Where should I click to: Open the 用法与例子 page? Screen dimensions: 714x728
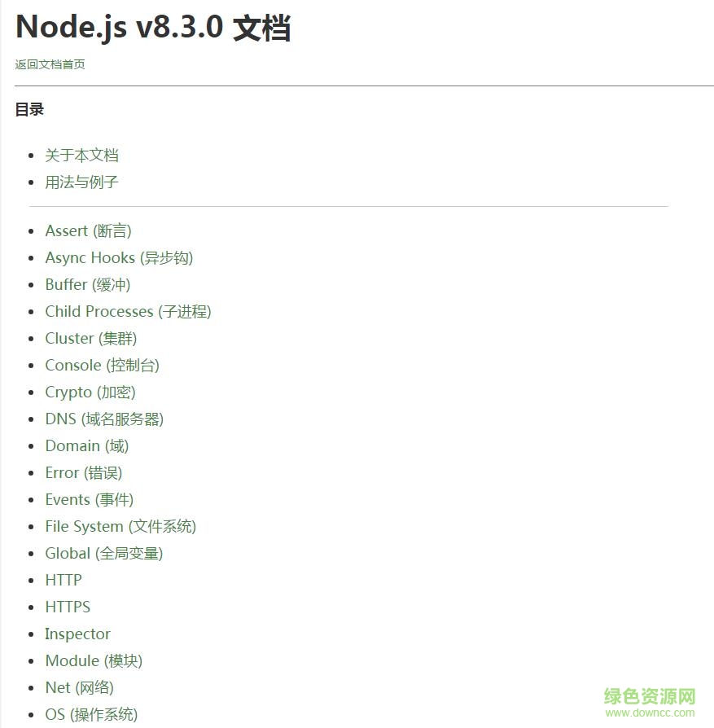tap(81, 182)
